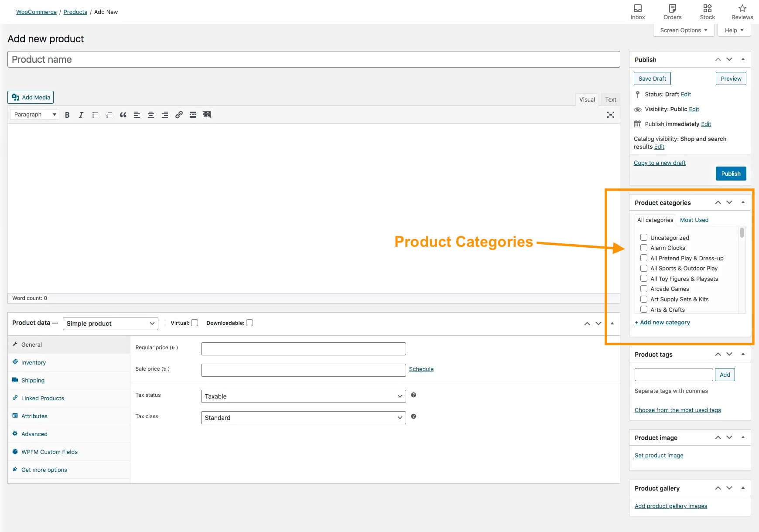Screen dimensions: 759x532
Task: Insert a blockquote using the quote icon
Action: [123, 115]
